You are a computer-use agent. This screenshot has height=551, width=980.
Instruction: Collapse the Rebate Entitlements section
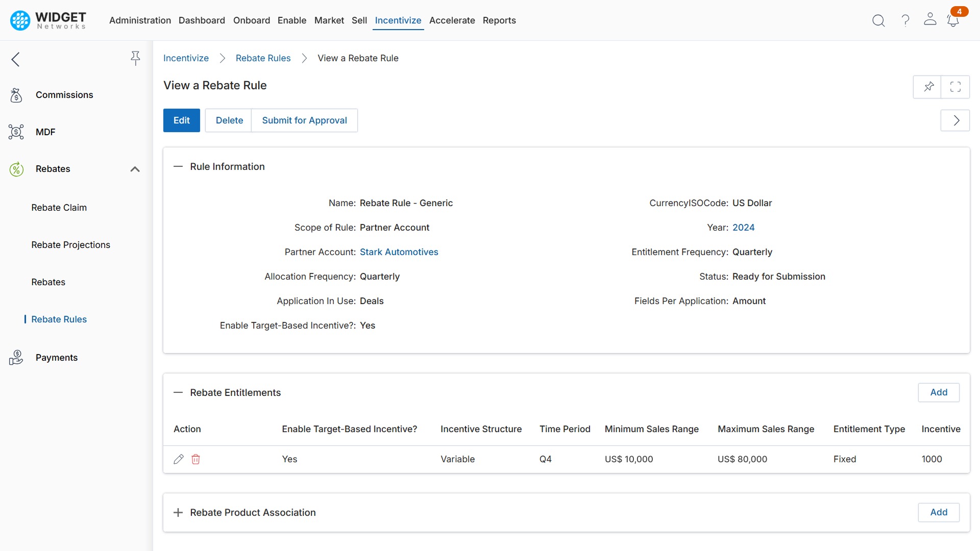(x=178, y=393)
